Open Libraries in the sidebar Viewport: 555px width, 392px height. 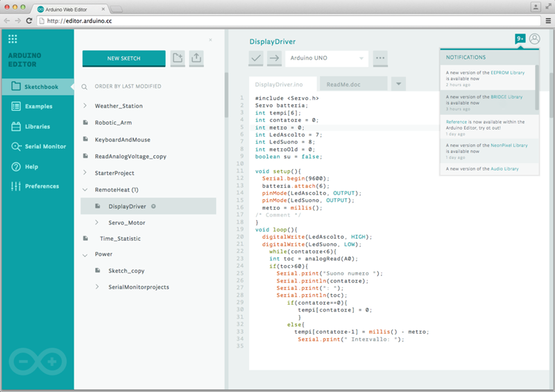[37, 126]
